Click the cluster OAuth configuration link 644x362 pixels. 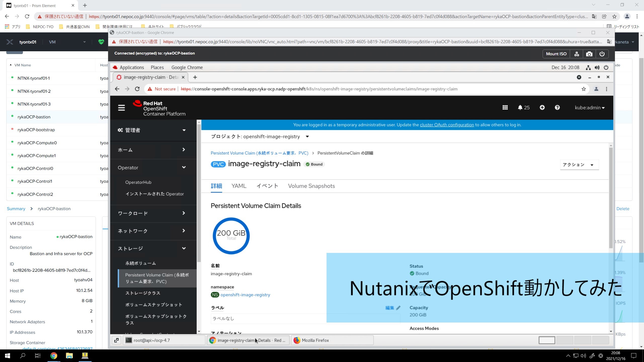point(447,125)
